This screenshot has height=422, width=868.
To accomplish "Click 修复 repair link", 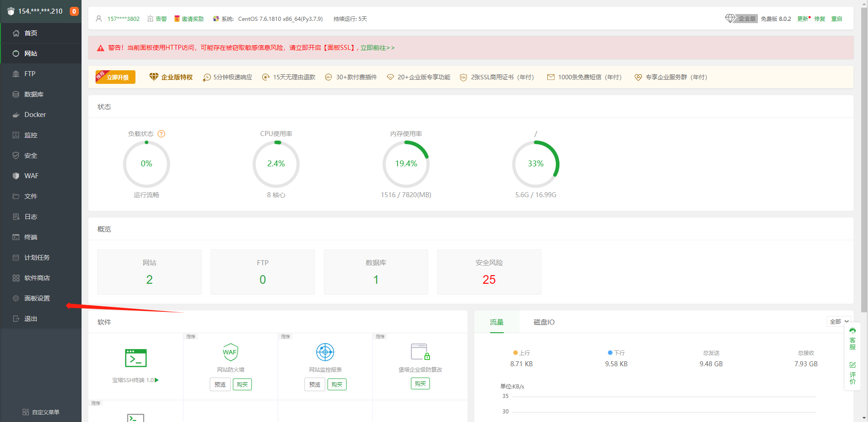I will tap(820, 19).
